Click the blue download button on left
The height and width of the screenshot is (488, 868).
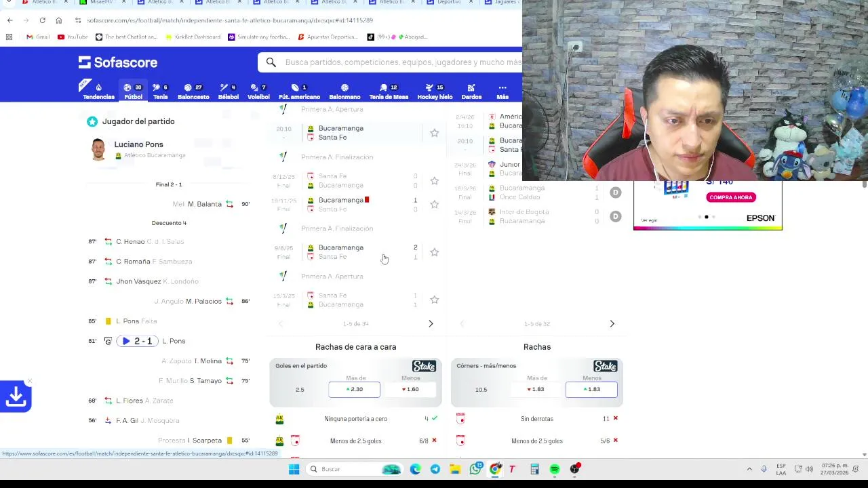tap(16, 397)
